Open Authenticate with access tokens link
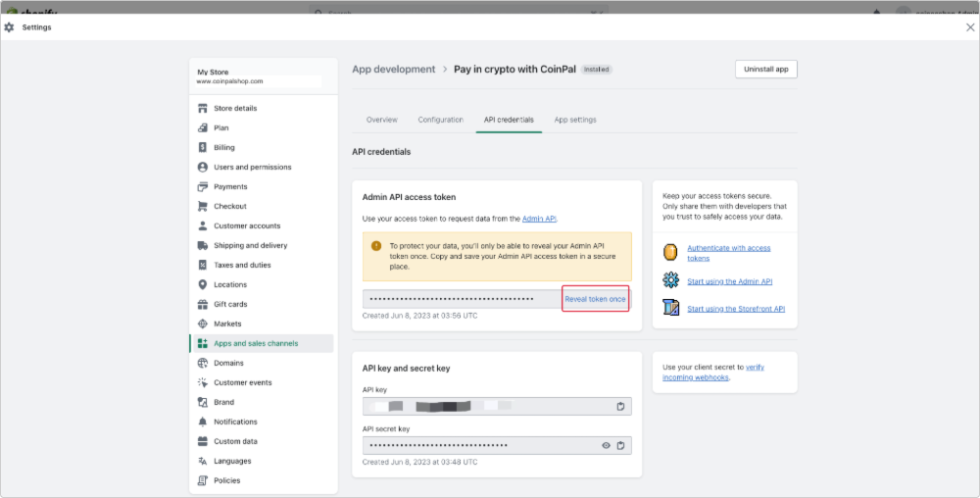The image size is (980, 498). point(729,253)
